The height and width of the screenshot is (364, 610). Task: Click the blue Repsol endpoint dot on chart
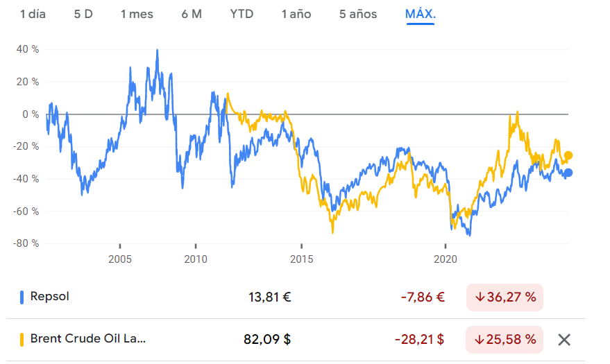click(568, 173)
